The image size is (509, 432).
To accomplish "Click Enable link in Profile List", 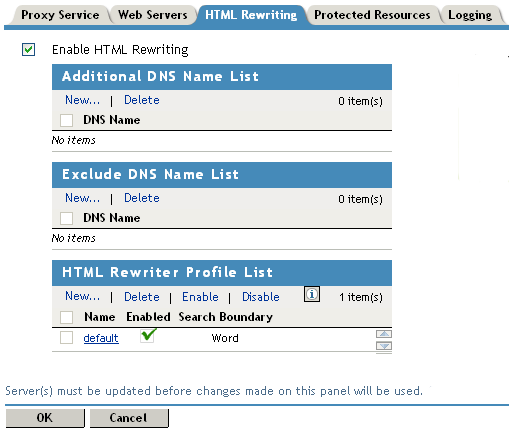I will [x=200, y=297].
